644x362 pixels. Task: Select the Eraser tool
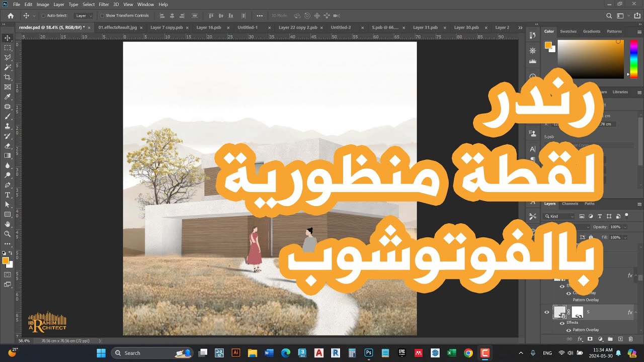[8, 146]
